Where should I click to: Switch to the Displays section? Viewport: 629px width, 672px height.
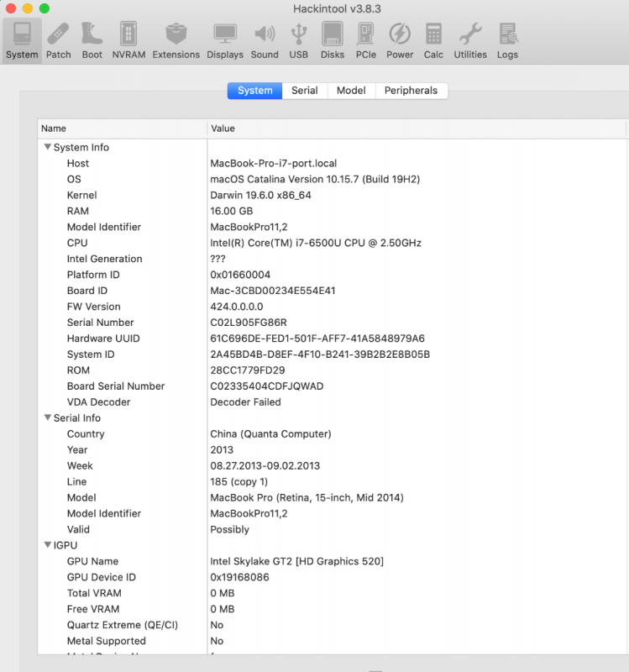pos(225,40)
